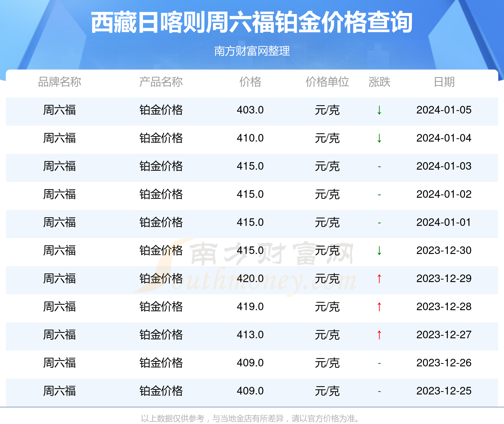Click 铂金价格 in the 2024-01-04 row
The height and width of the screenshot is (424, 504).
coord(161,138)
